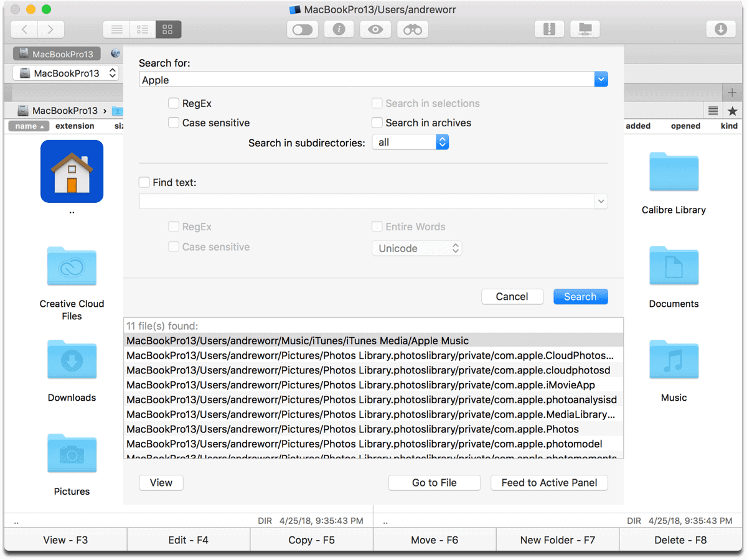Select the com.apple.photoanalysisd search result
Image resolution: width=747 pixels, height=560 pixels.
coord(374,399)
